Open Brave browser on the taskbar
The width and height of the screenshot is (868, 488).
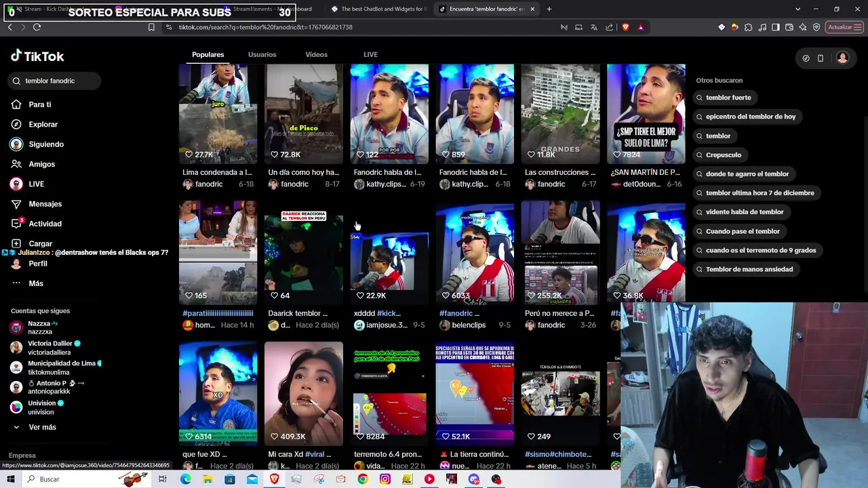(x=274, y=479)
